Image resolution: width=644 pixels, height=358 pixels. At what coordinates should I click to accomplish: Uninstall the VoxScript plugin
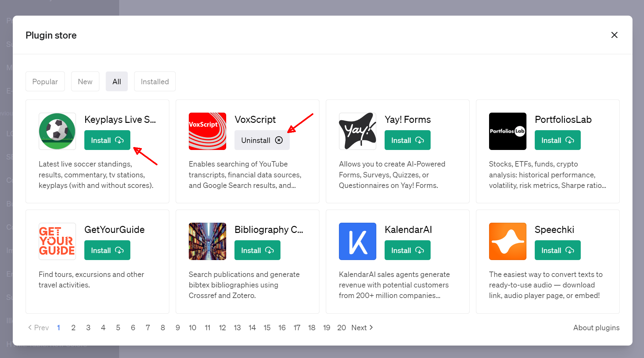262,140
